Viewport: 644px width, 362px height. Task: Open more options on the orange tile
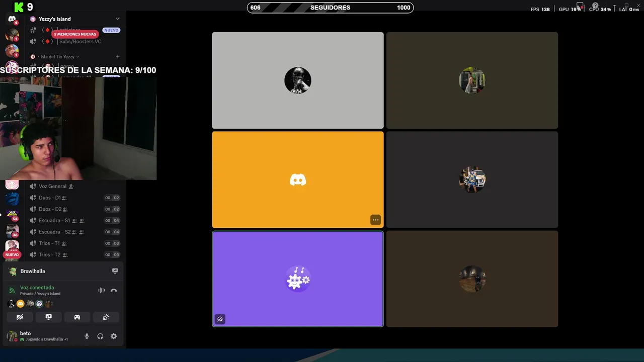(375, 220)
